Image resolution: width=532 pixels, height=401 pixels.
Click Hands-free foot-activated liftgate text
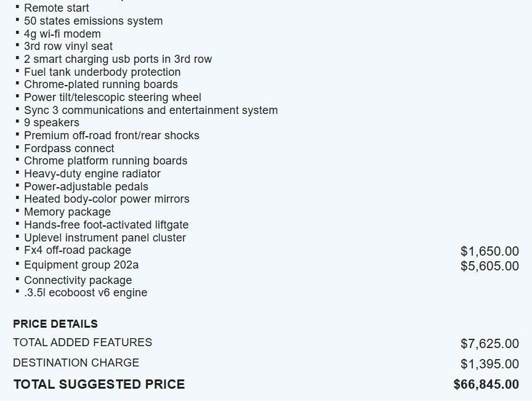pyautogui.click(x=106, y=225)
